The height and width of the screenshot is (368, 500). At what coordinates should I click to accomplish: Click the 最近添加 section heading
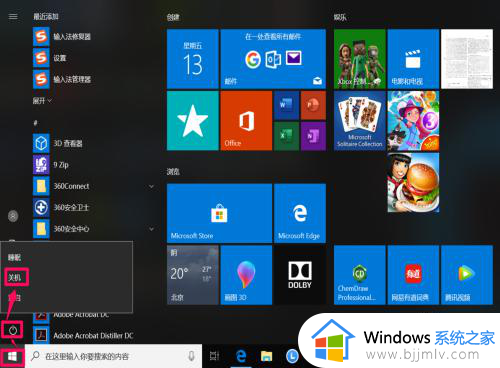[x=46, y=16]
